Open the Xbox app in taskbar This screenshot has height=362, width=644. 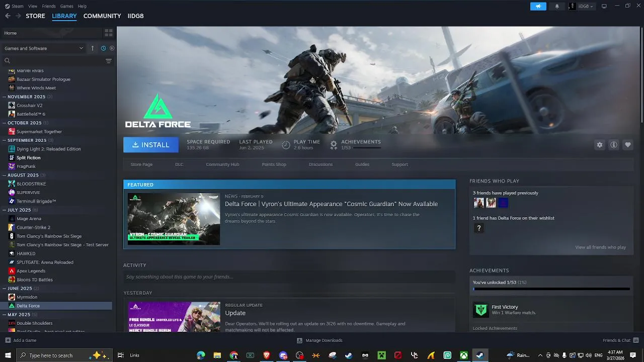pos(463,355)
